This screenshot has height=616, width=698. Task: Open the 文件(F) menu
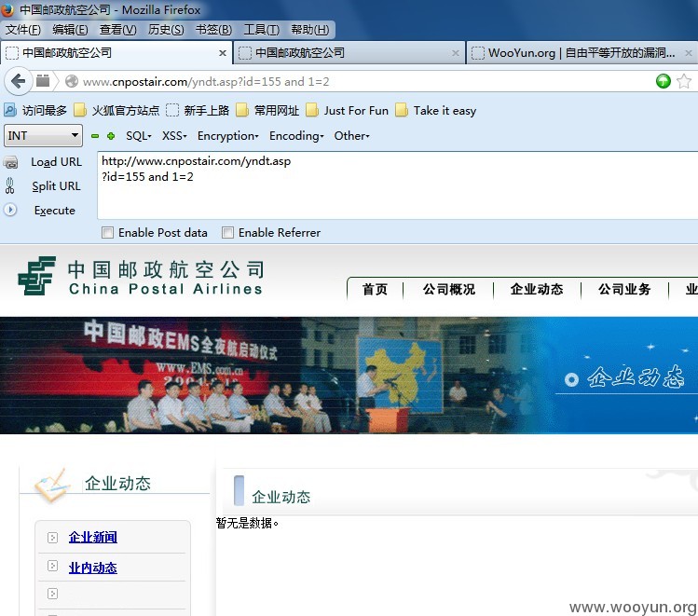point(22,30)
